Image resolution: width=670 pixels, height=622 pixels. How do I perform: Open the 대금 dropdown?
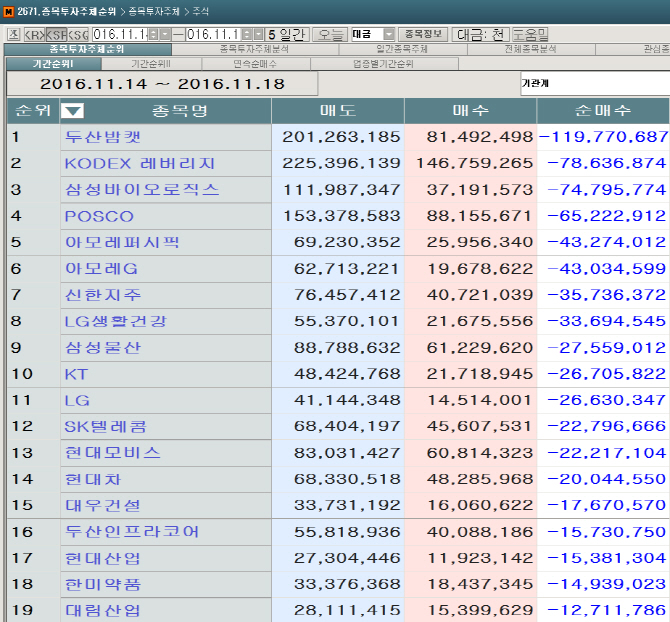click(x=389, y=34)
